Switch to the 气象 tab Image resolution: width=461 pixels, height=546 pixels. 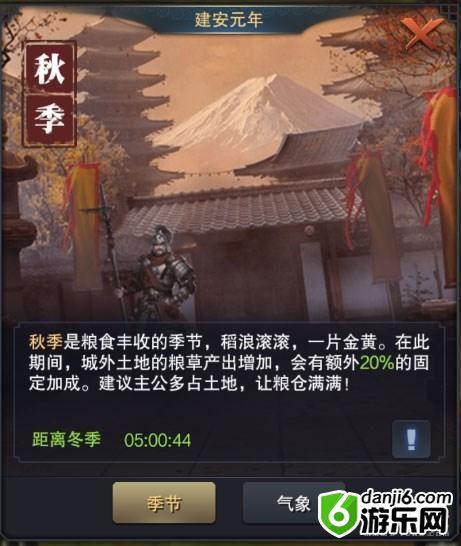(x=293, y=503)
